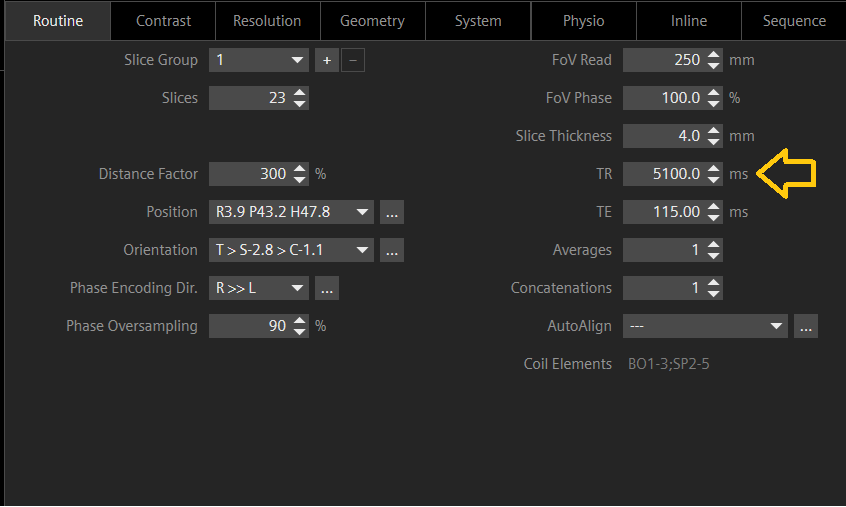Click Coil Elements value BO1-3;SP2-5
846x507 pixels.
[x=668, y=364]
